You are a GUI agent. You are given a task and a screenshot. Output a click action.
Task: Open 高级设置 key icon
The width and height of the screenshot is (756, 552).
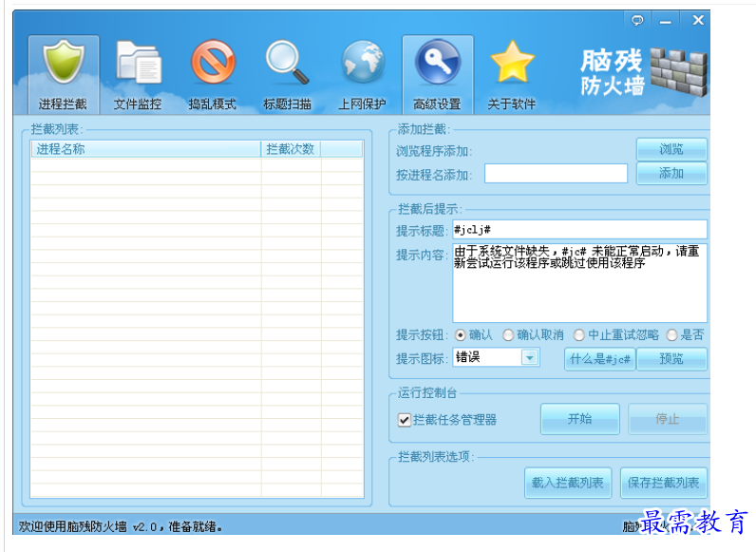pyautogui.click(x=437, y=74)
